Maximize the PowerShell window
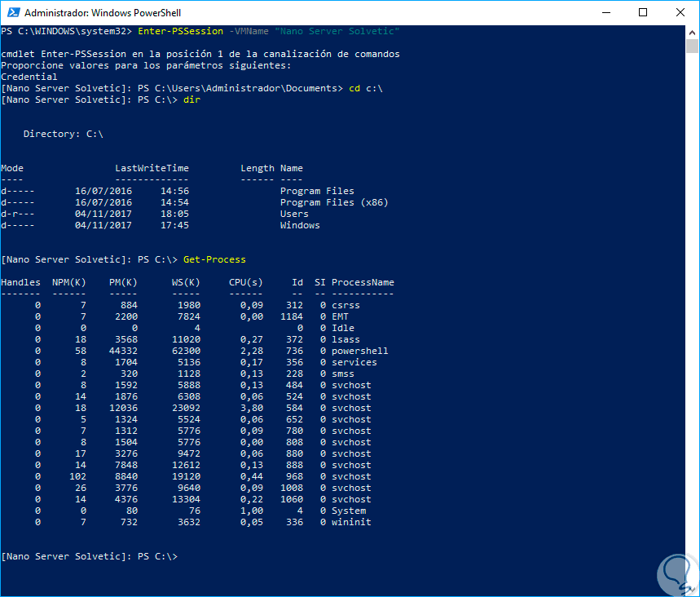Screen dimensions: 700x597 pos(643,12)
